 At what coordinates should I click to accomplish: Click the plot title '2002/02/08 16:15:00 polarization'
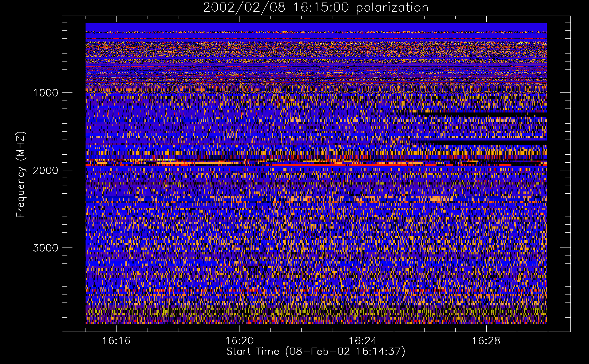coord(316,7)
